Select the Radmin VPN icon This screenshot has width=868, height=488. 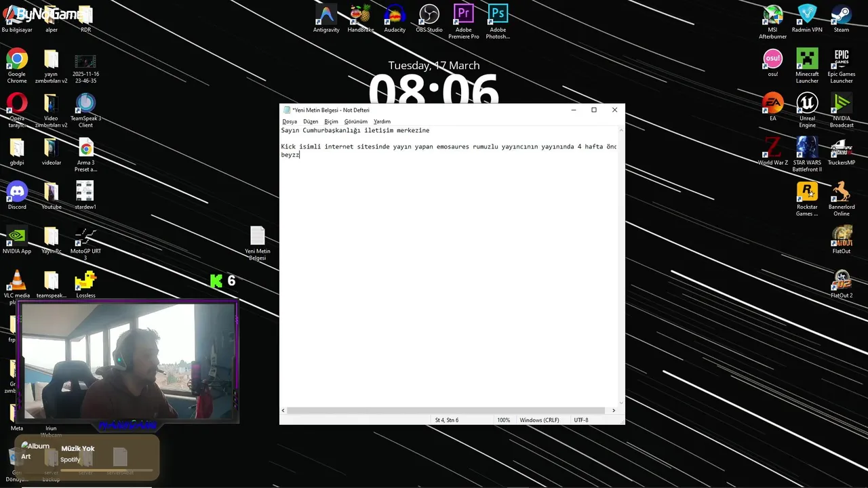[x=807, y=18]
